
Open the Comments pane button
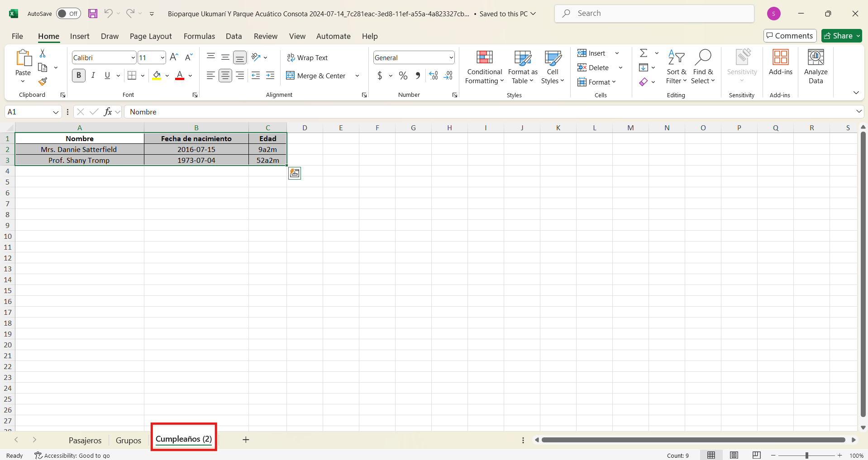click(x=790, y=36)
